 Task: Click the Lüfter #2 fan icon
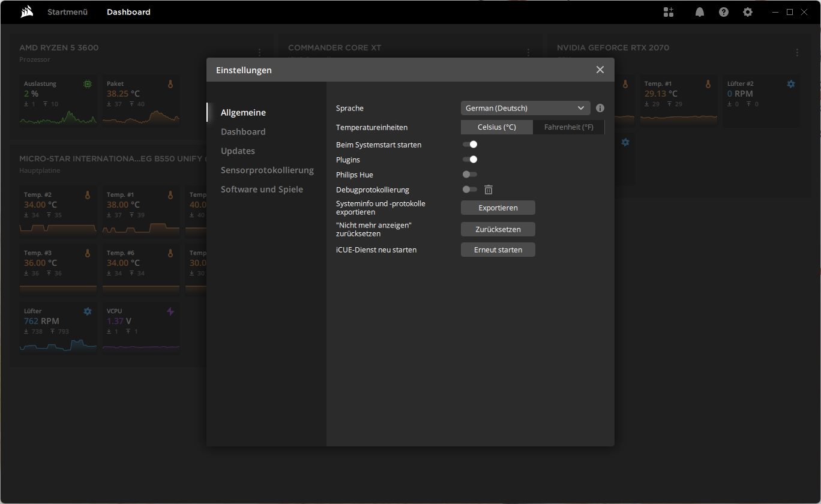coord(791,84)
